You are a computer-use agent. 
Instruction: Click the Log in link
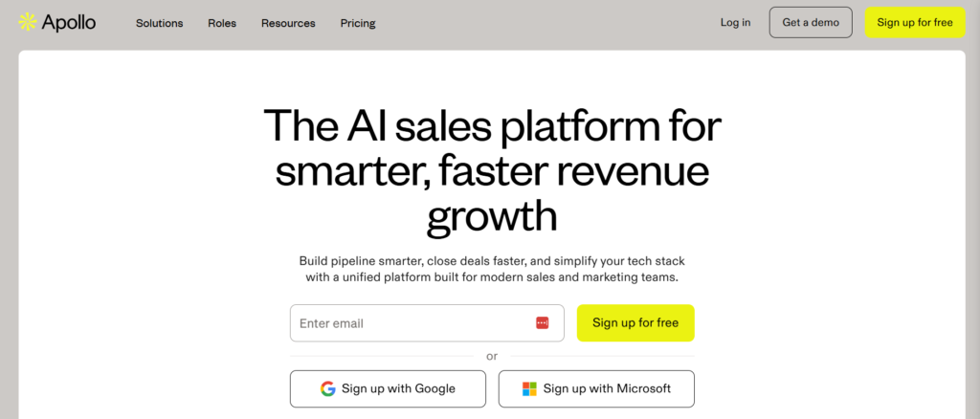click(x=735, y=22)
